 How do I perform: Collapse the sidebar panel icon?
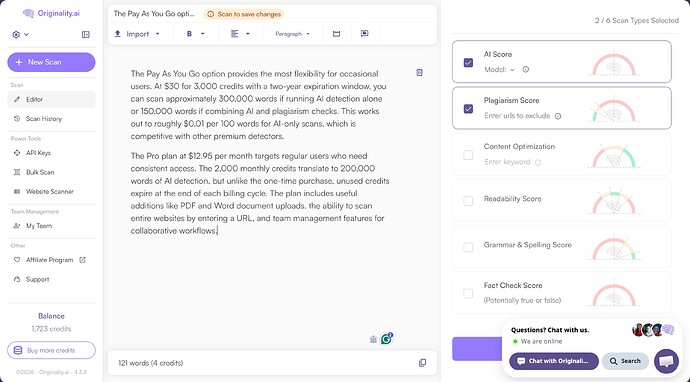point(86,34)
